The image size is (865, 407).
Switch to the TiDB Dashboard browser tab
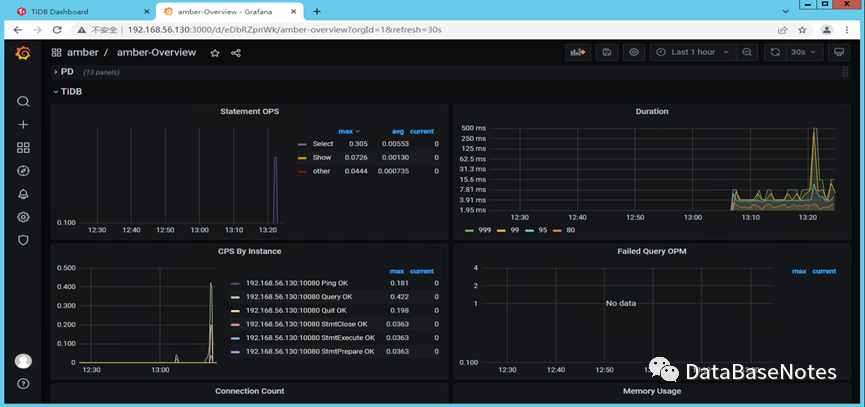[58, 11]
